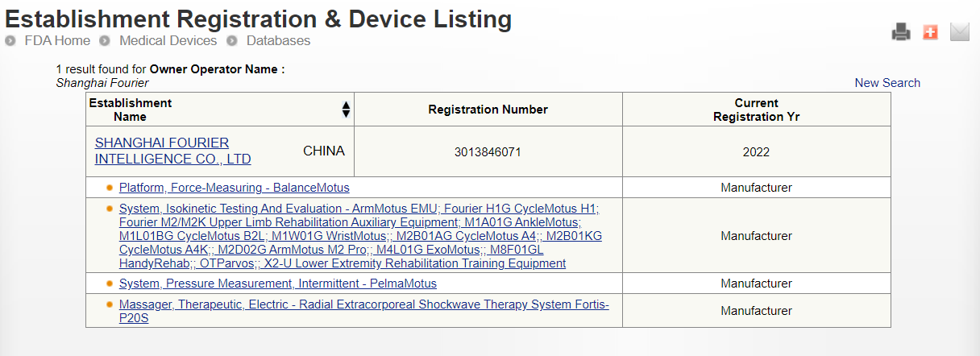Open Shanghai Fourier Intelligence Co., Ltd link

(172, 151)
